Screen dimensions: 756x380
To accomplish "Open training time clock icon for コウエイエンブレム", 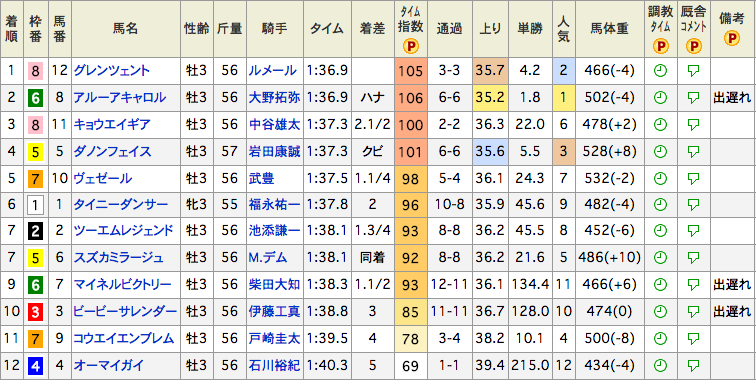I will pyautogui.click(x=660, y=339).
